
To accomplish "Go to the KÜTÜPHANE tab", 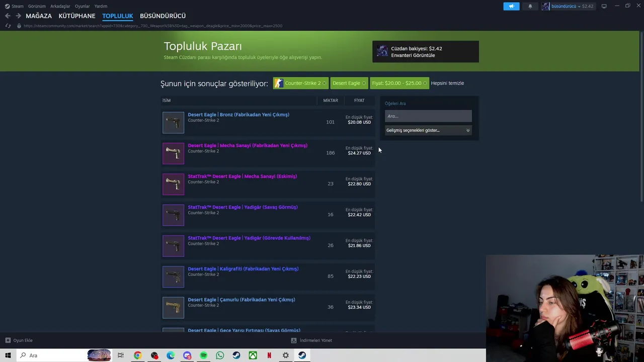I will pyautogui.click(x=77, y=16).
